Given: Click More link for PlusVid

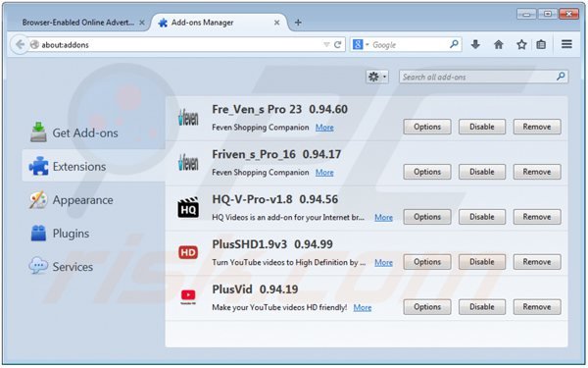Looking at the screenshot, I should tap(363, 307).
